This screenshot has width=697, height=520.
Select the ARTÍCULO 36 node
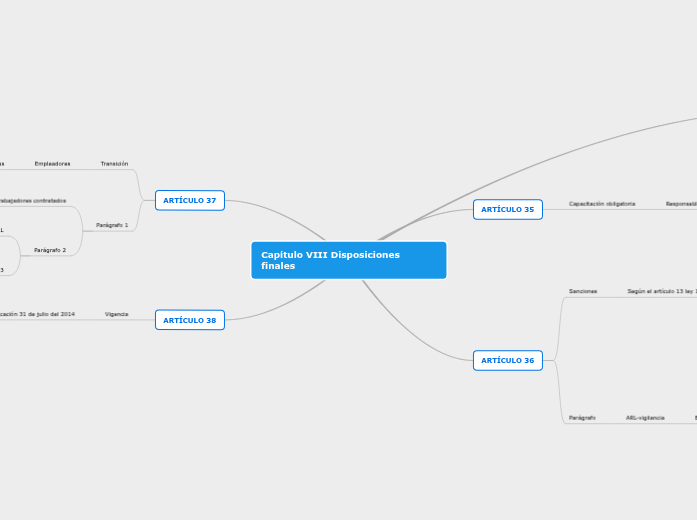[507, 360]
